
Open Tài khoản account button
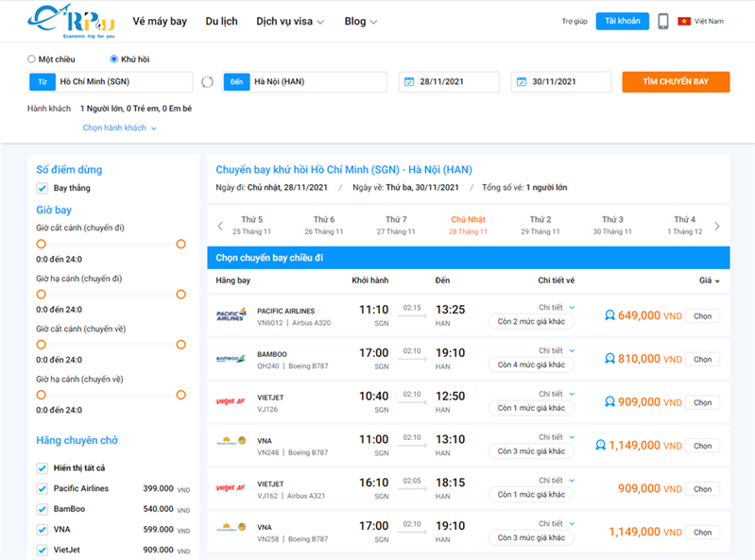[623, 21]
